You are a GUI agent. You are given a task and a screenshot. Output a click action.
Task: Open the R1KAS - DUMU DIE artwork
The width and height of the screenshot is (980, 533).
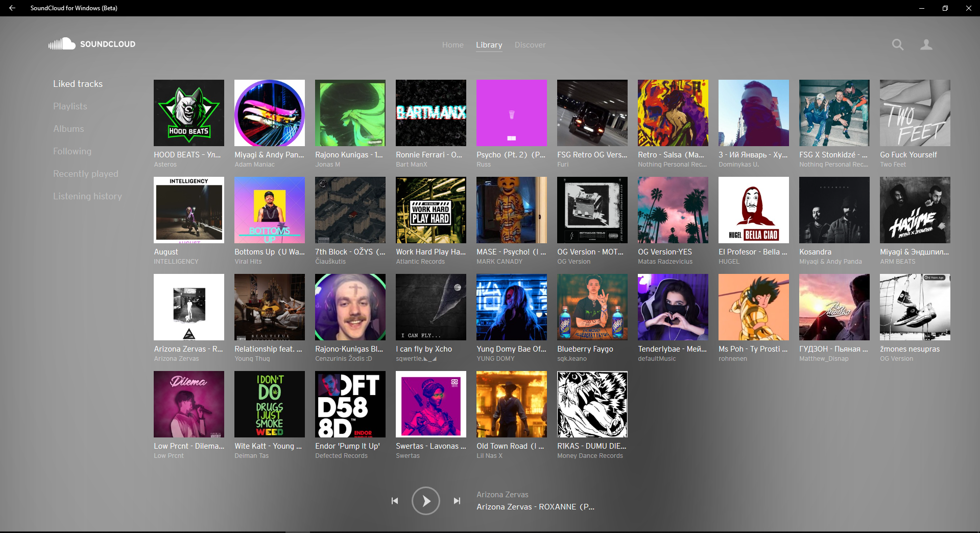click(592, 404)
